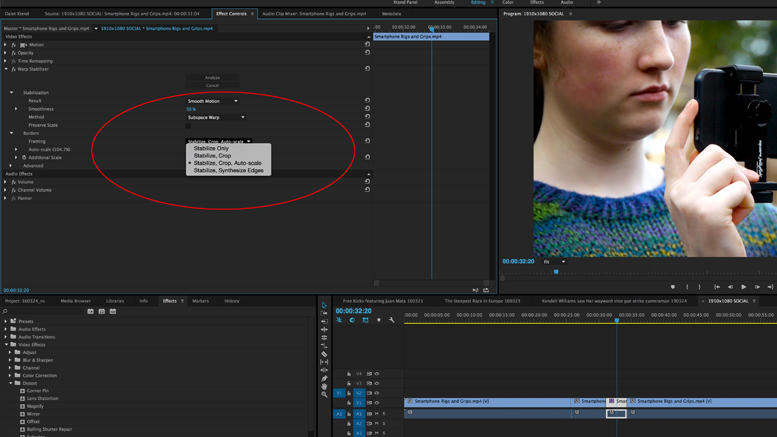The height and width of the screenshot is (437, 777).
Task: Switch to the History tab
Action: click(x=231, y=301)
